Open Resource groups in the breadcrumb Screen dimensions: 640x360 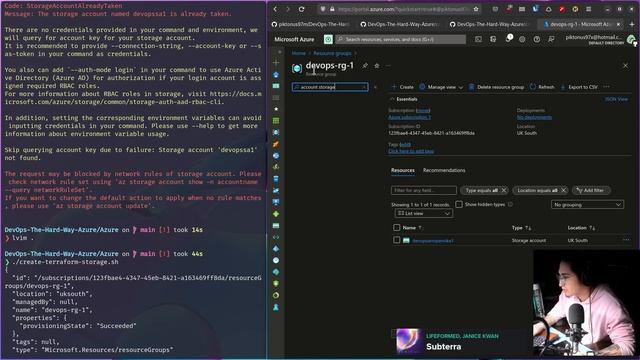pyautogui.click(x=332, y=53)
